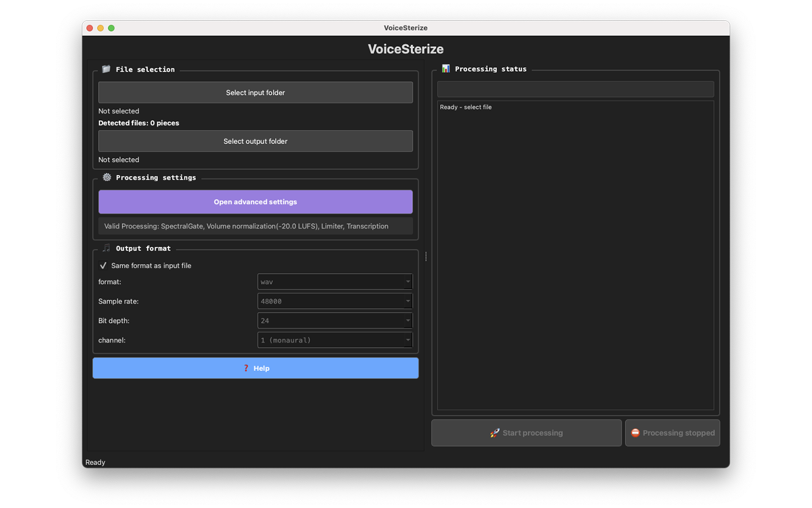812x508 pixels.
Task: Toggle the Same format as input file checkbox
Action: (x=103, y=265)
